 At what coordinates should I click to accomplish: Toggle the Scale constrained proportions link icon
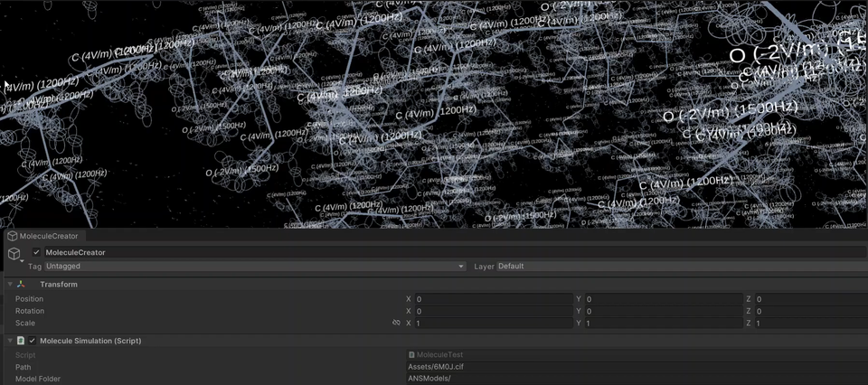396,323
